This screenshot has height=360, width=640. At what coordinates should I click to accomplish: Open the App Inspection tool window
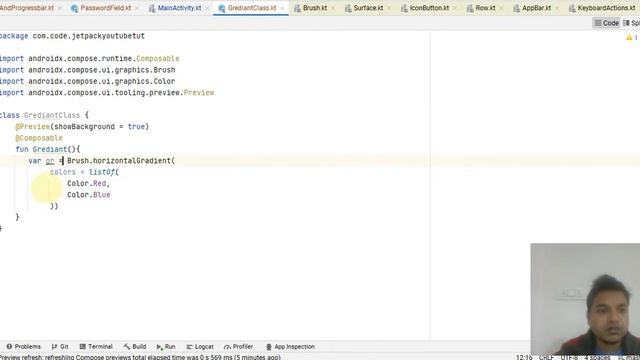290,347
